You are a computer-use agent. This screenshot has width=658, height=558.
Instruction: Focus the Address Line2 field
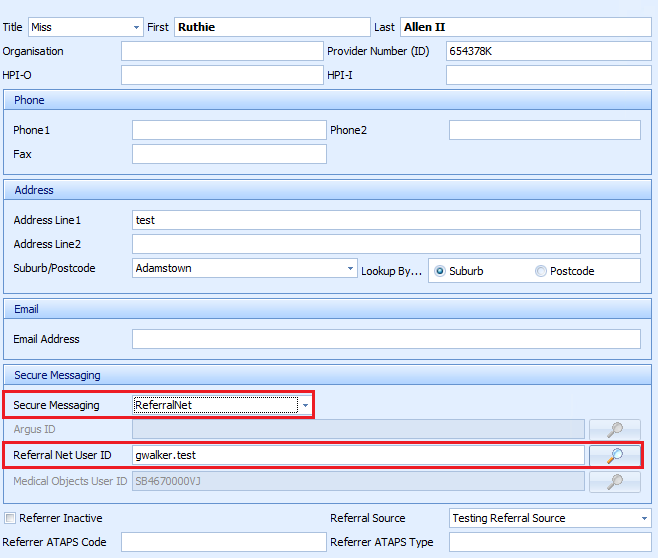pyautogui.click(x=386, y=244)
